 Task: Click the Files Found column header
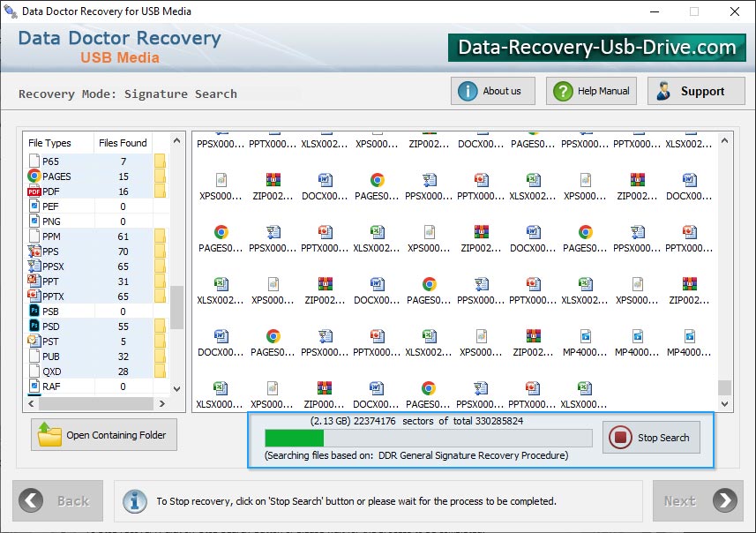(123, 143)
